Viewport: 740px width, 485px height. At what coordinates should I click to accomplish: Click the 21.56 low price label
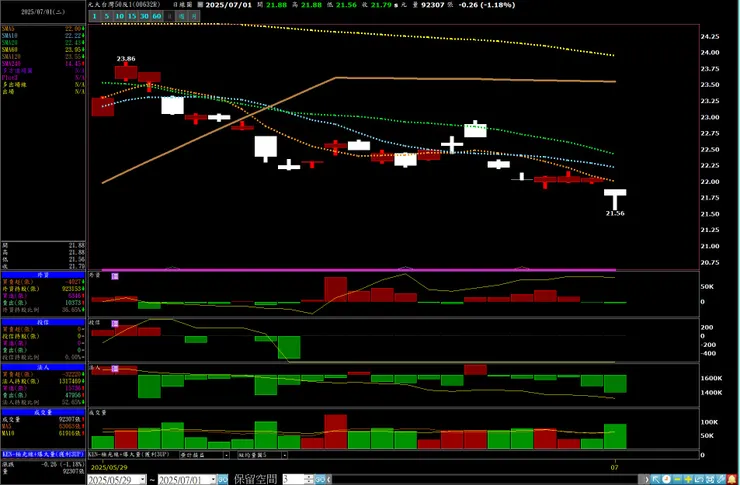coord(615,213)
